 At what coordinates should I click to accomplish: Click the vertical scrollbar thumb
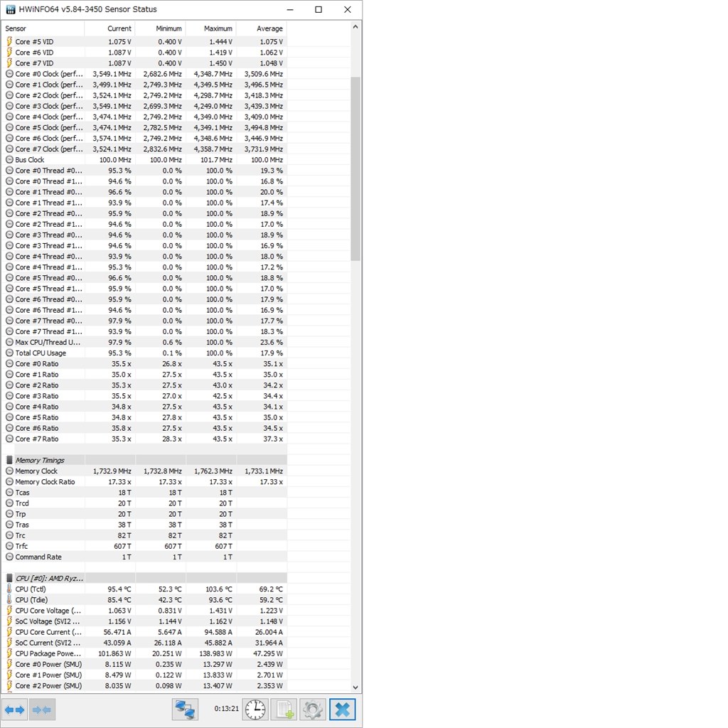[x=355, y=168]
